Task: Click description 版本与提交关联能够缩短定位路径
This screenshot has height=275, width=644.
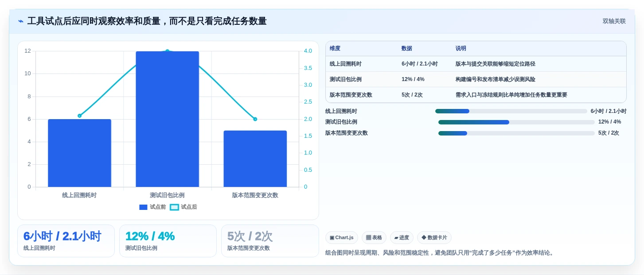Action: click(x=496, y=64)
